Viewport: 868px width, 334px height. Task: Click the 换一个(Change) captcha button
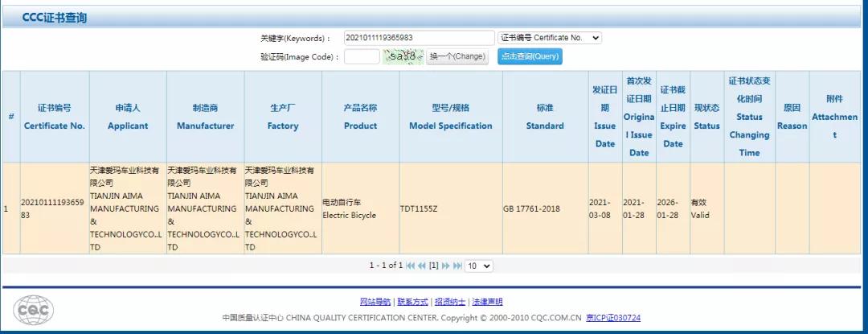coord(457,56)
